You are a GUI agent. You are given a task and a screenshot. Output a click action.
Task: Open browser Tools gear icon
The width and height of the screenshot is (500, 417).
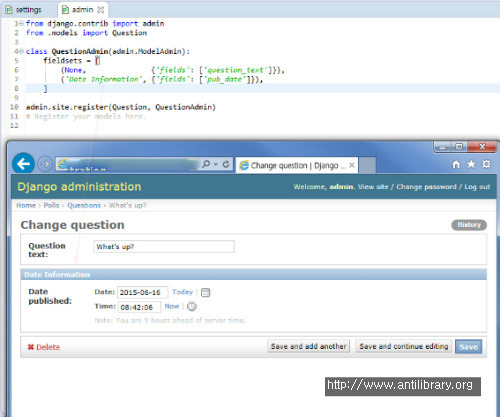pos(487,164)
